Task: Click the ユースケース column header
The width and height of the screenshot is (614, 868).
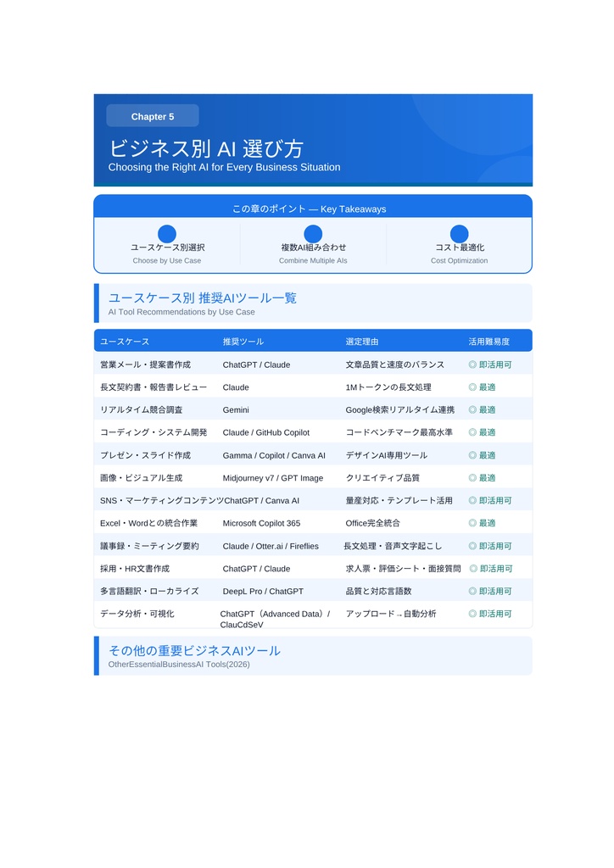Action: (125, 342)
